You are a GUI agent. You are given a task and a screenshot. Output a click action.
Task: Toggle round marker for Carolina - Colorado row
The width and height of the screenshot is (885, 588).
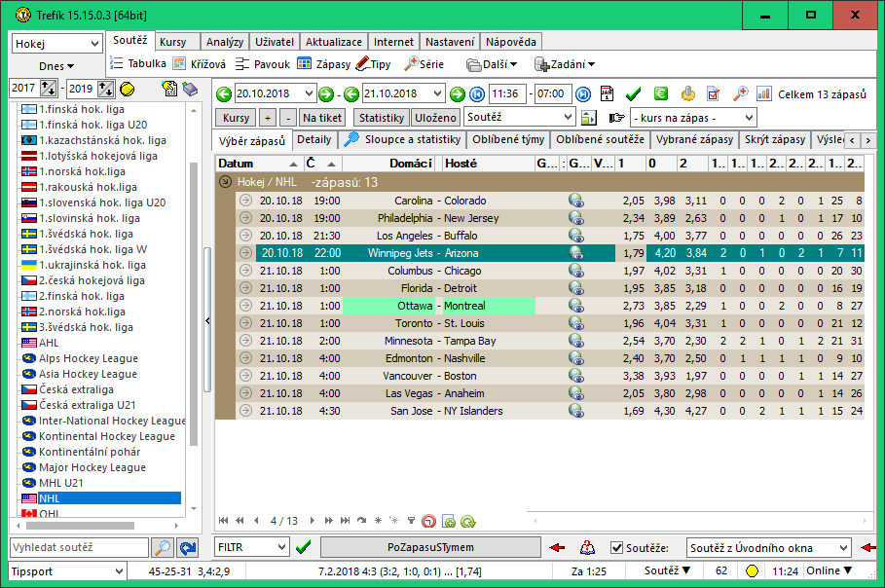pos(245,201)
